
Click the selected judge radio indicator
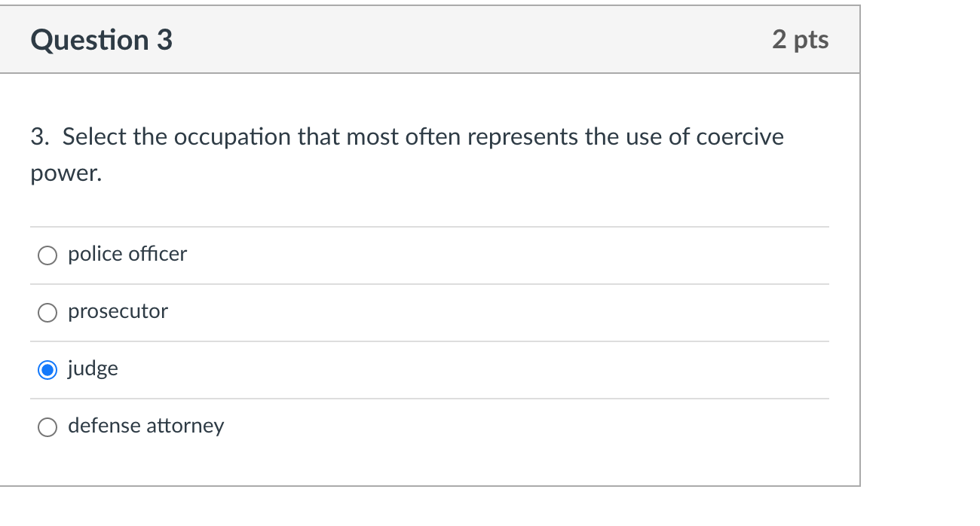pyautogui.click(x=47, y=369)
